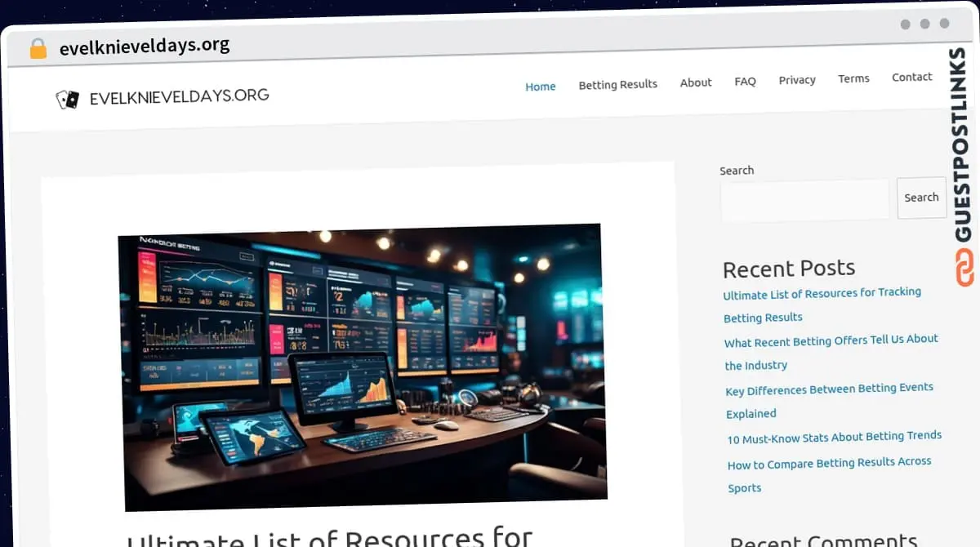Open '10 Must-Know Stats About Betting Trends'

(x=834, y=437)
